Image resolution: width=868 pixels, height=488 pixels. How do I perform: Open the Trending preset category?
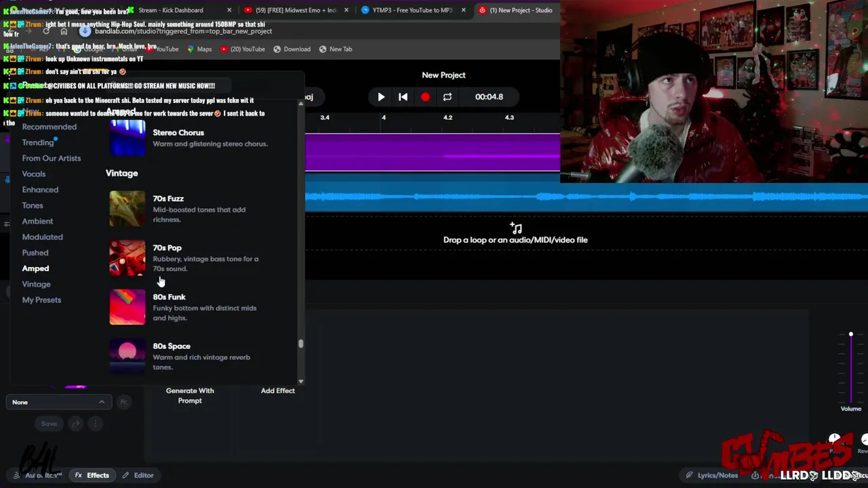point(38,142)
